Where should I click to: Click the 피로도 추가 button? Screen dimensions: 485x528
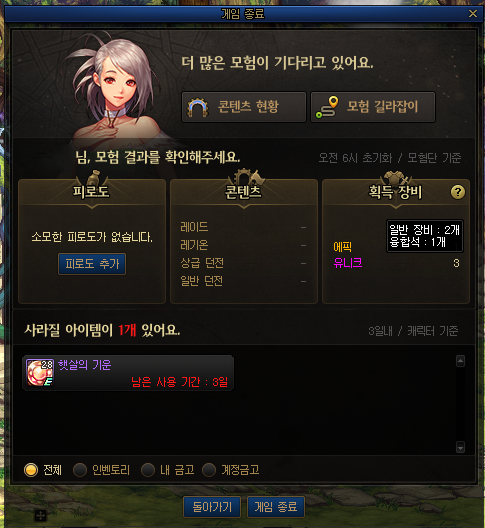[92, 264]
